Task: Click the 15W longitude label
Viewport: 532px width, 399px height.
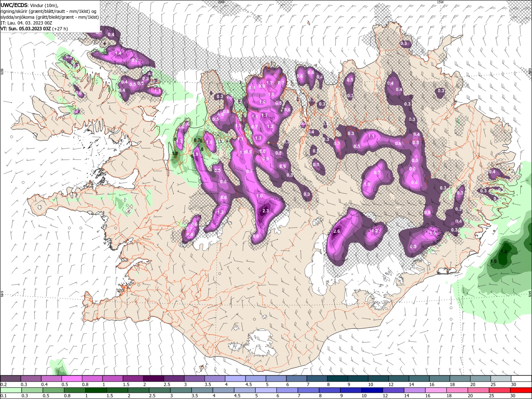Action: (x=440, y=2)
